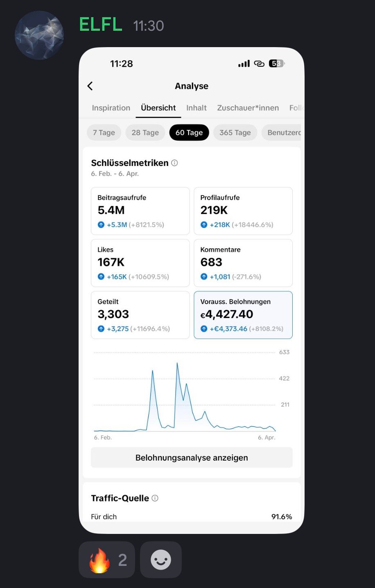Switch to the Inspiration tab
This screenshot has height=588, width=375.
pos(111,108)
